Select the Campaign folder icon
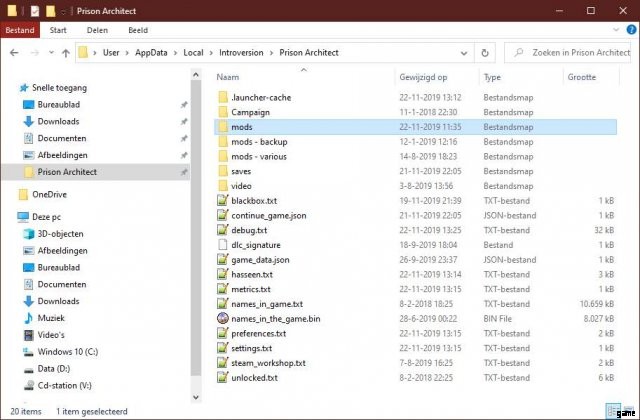 [x=223, y=112]
